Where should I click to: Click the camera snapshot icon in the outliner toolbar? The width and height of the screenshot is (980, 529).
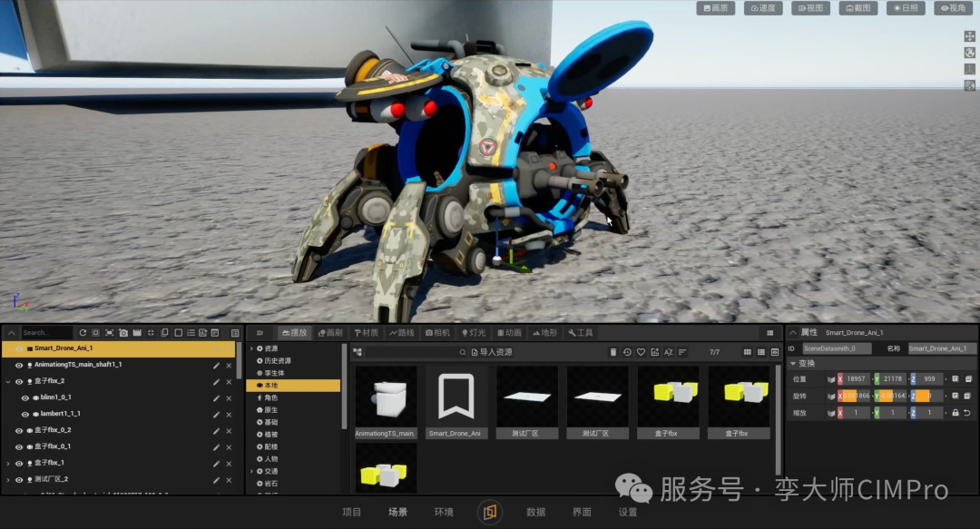coord(123,333)
